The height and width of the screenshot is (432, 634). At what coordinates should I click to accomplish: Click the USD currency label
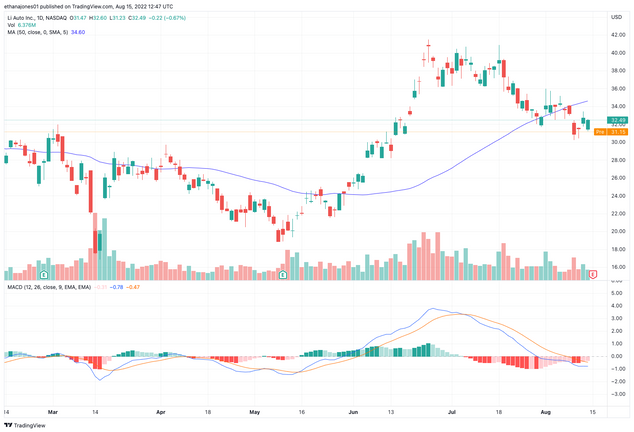click(x=616, y=17)
